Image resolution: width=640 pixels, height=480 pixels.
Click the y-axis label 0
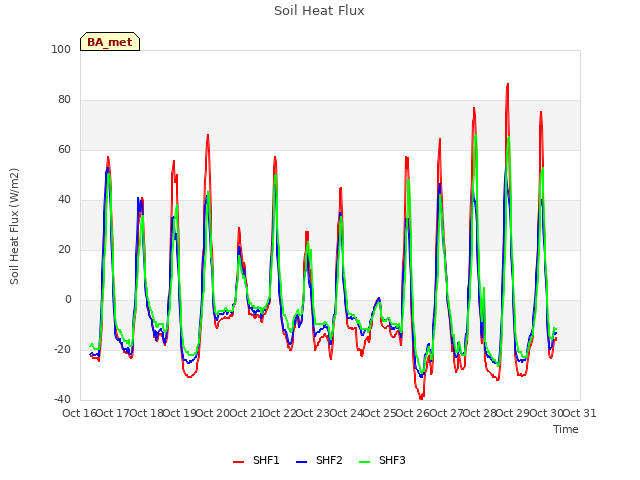pyautogui.click(x=68, y=300)
